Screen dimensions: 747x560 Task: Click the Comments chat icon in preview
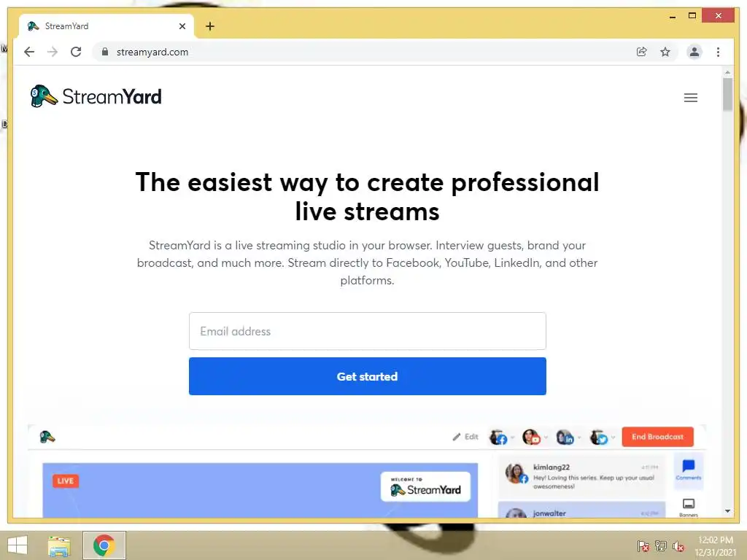coord(689,470)
